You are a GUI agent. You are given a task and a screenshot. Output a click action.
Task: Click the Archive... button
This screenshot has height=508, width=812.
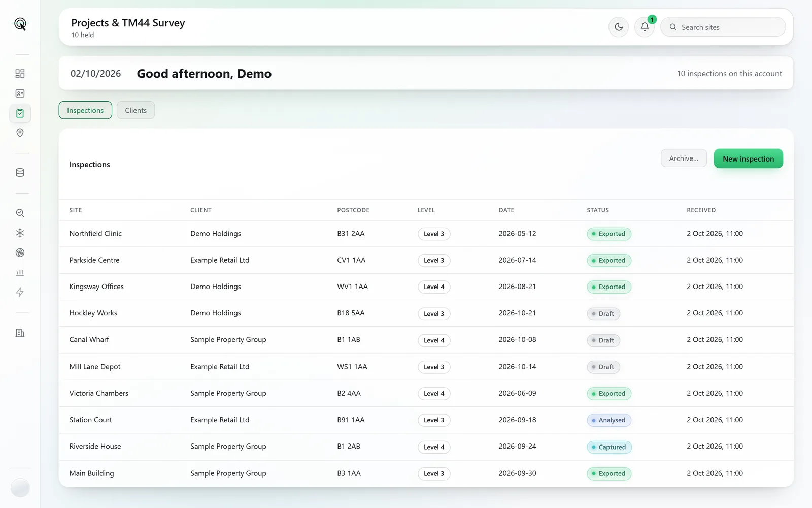click(684, 158)
